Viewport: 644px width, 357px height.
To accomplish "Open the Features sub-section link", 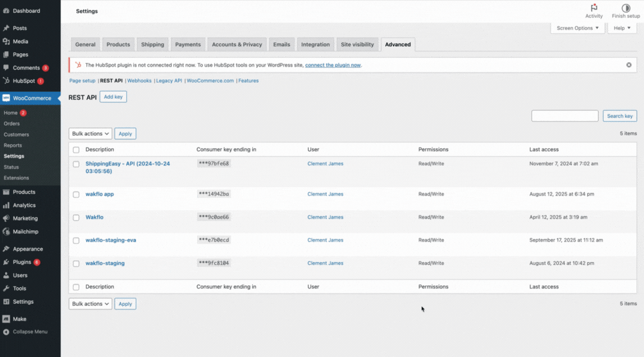I will point(248,81).
